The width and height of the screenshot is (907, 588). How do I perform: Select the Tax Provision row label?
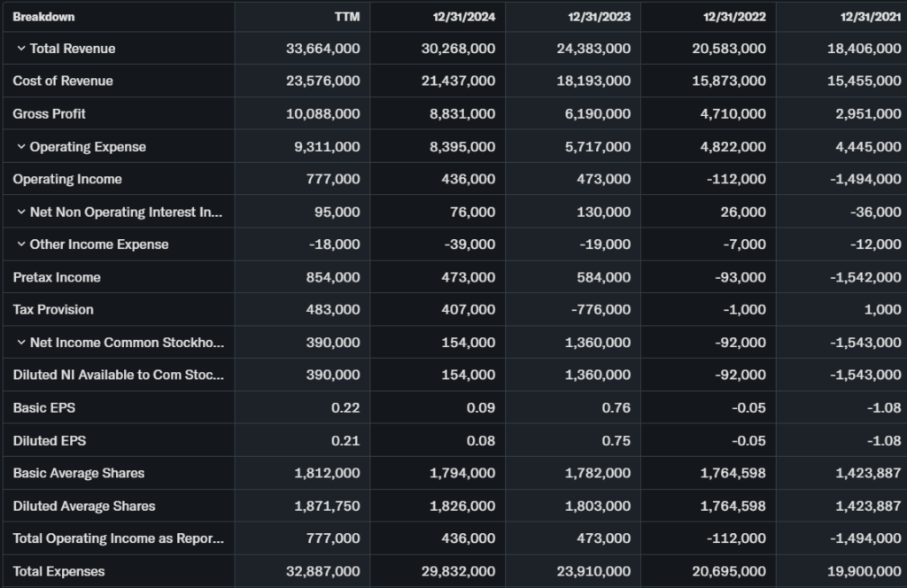pos(53,310)
